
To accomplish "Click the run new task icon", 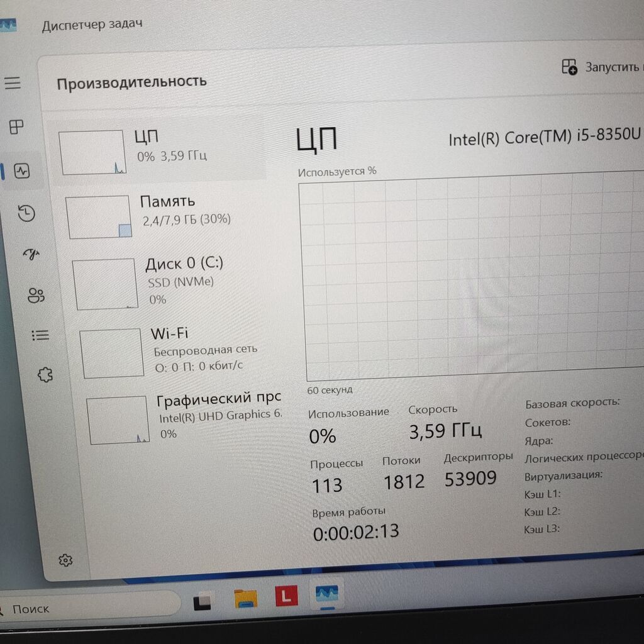I will (x=569, y=67).
